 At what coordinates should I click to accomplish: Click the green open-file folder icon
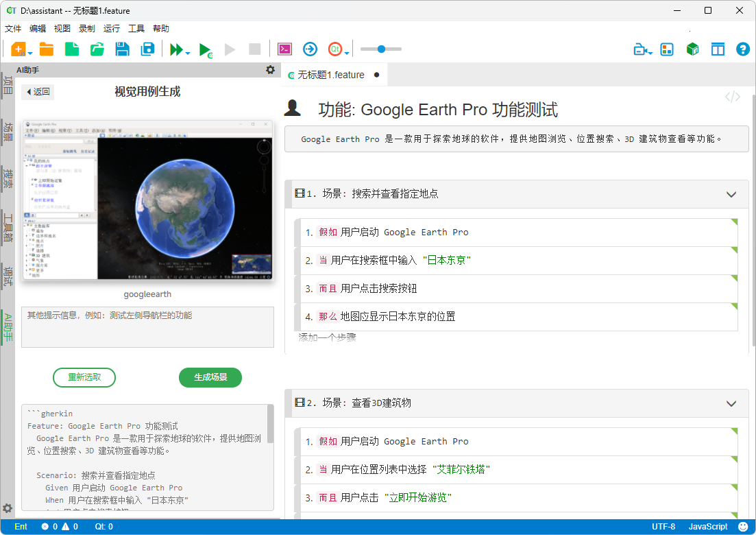pyautogui.click(x=97, y=49)
